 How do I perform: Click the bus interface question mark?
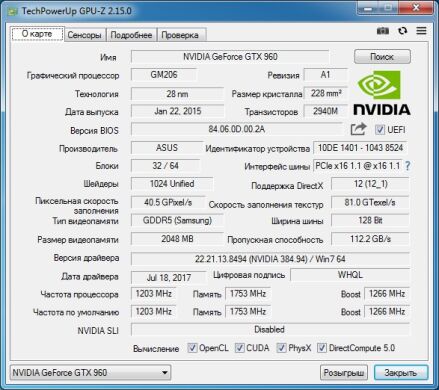pyautogui.click(x=407, y=166)
